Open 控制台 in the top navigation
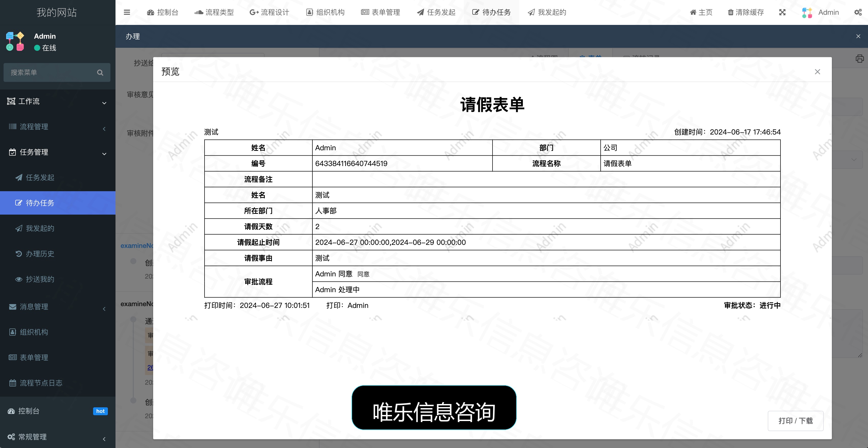The image size is (868, 448). [x=163, y=12]
